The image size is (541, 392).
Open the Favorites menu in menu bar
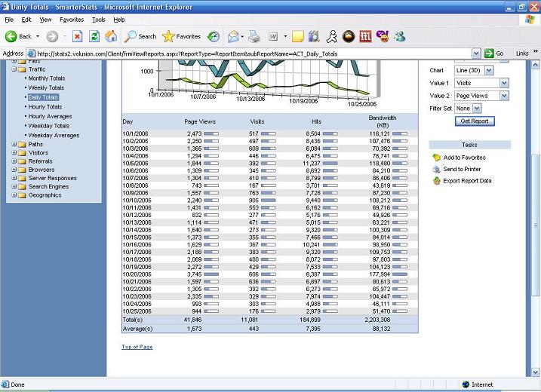[72, 20]
